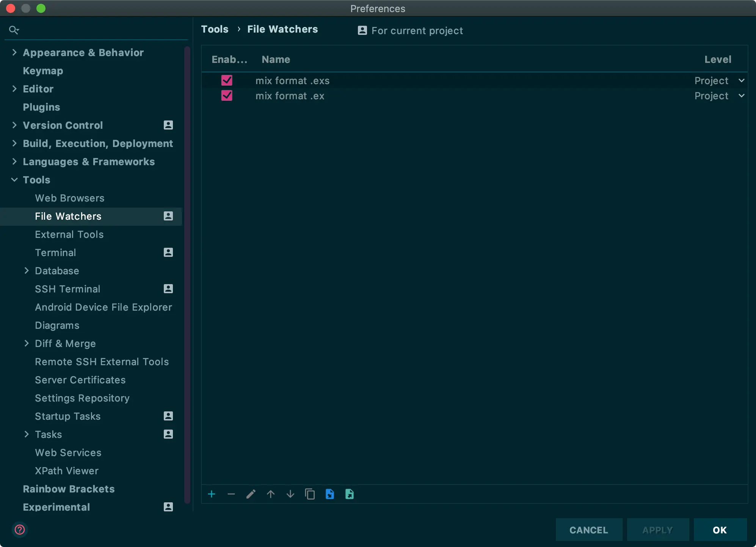Open the Terminal settings page
756x547 pixels.
[55, 252]
